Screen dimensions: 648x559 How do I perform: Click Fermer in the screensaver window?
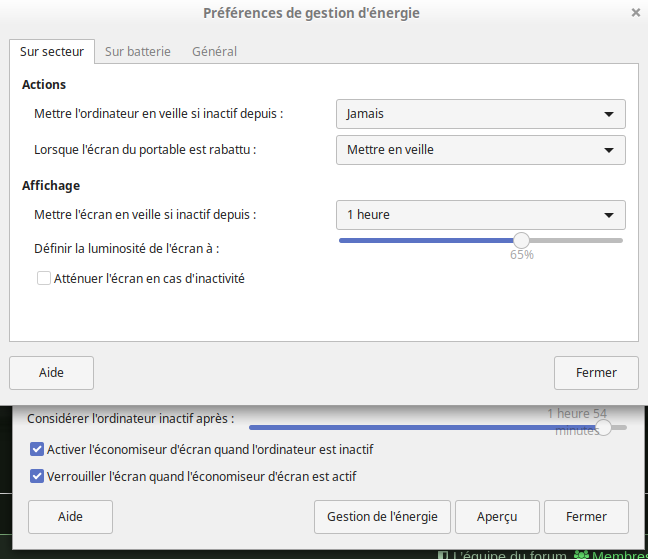coord(586,517)
